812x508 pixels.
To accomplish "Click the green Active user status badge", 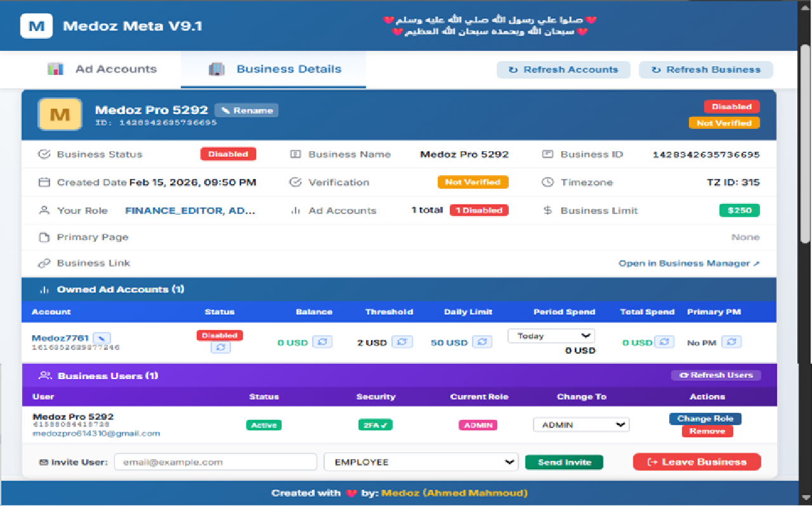I will click(264, 425).
